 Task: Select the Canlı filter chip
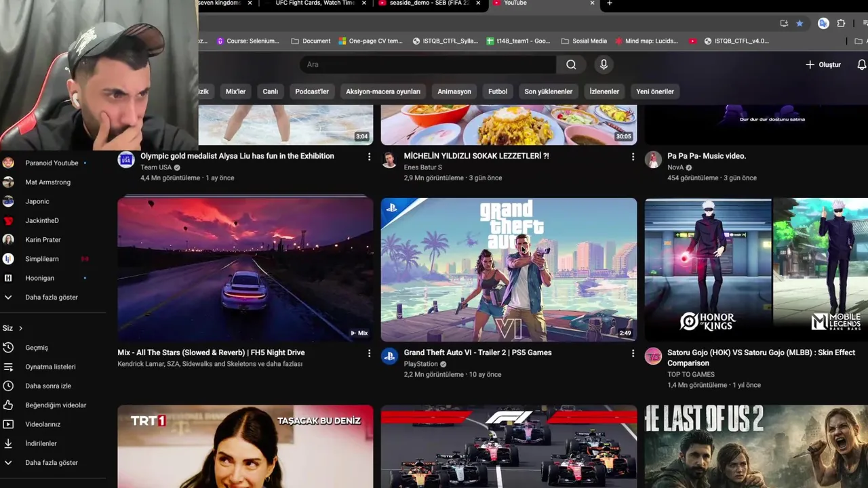[x=271, y=91]
